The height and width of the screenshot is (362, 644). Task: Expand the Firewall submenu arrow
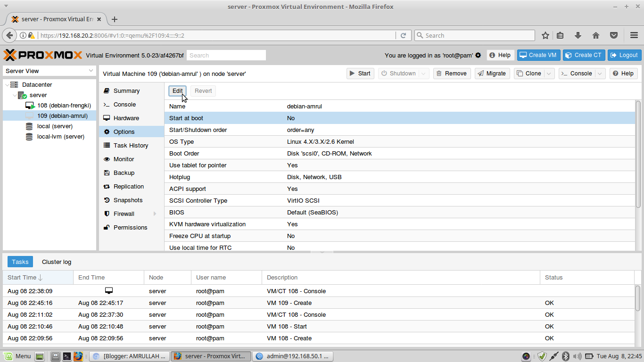[x=155, y=214]
